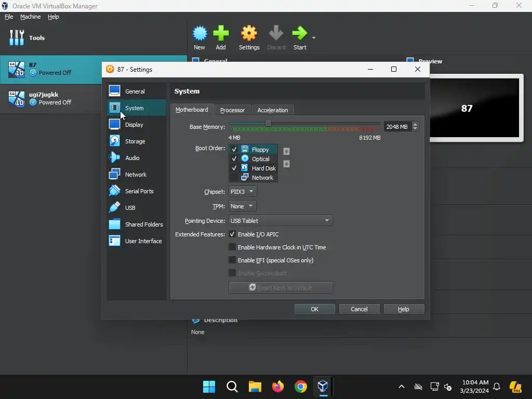
Task: Maximize the 87 - Settings dialog
Action: [x=394, y=69]
